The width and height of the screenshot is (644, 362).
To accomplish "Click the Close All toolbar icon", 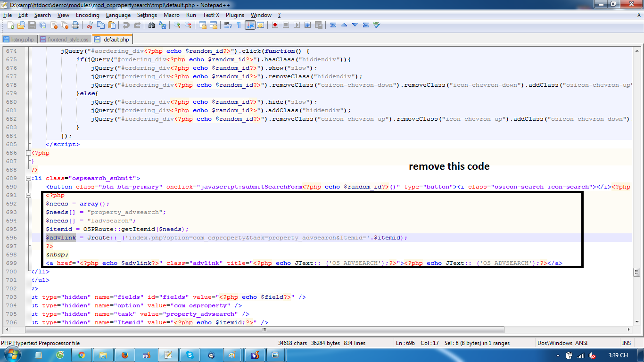I will (x=65, y=25).
